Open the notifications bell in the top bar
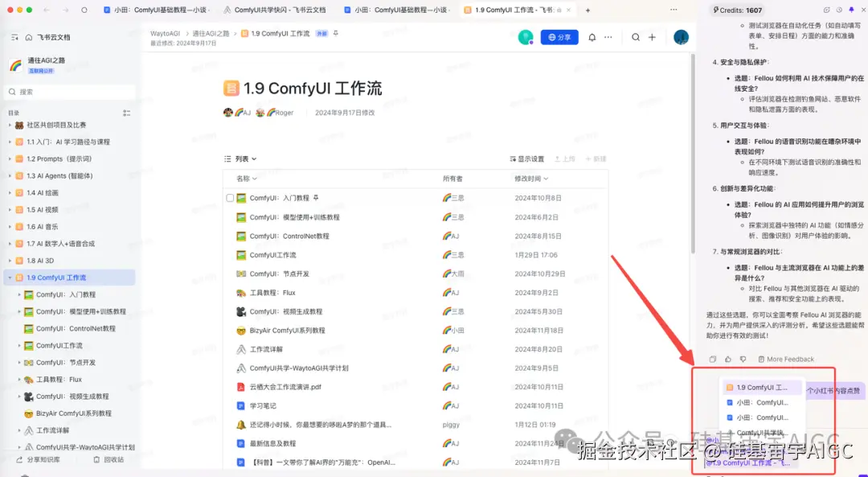Screen dimensions: 868x477 click(x=592, y=37)
